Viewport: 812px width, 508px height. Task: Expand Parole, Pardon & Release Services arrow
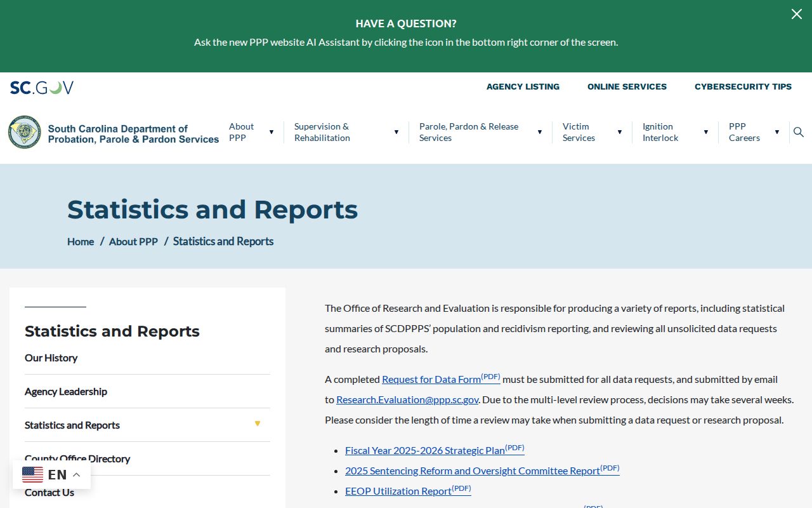click(540, 132)
